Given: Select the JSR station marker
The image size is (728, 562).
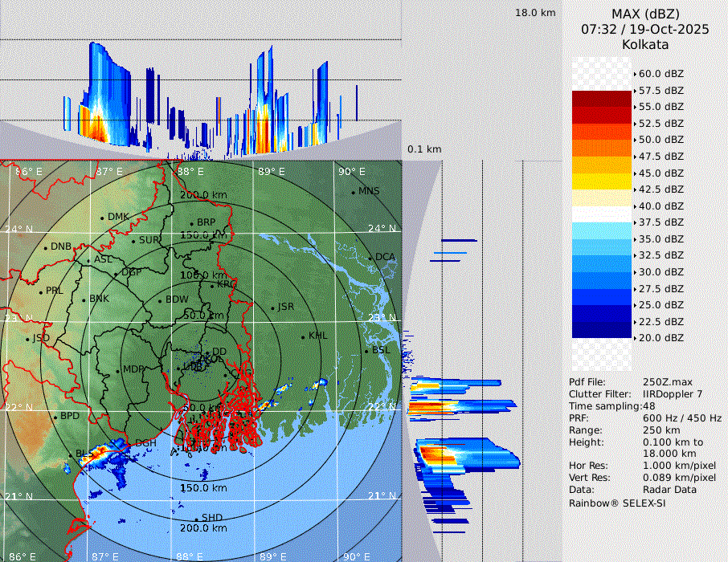Looking at the screenshot, I should [x=273, y=307].
